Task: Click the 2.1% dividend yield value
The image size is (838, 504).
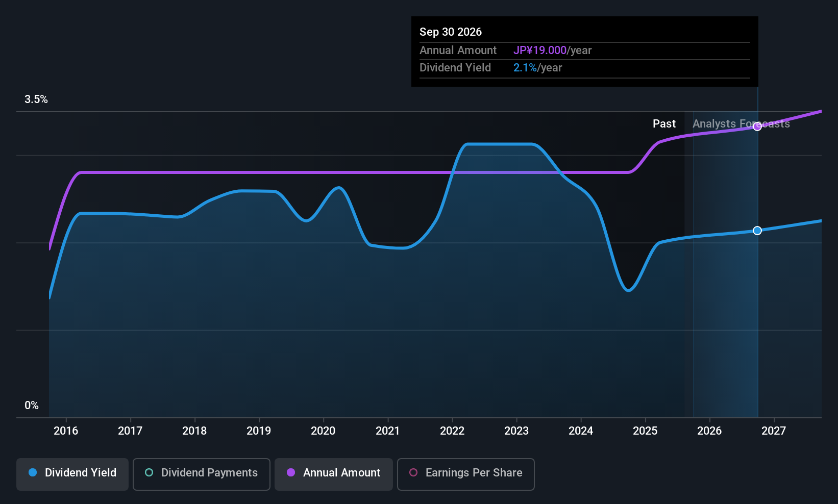Action: coord(525,68)
